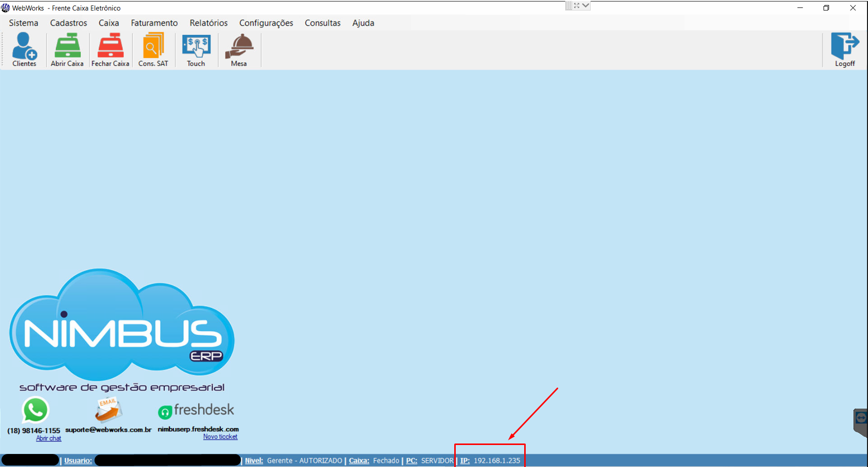Click the PC label in status bar
Image resolution: width=868 pixels, height=467 pixels.
pyautogui.click(x=411, y=460)
